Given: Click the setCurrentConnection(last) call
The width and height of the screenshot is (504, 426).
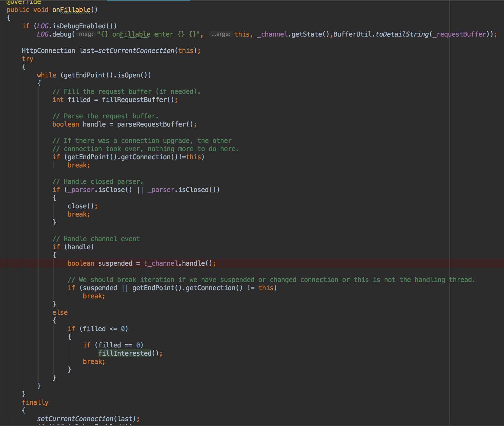Looking at the screenshot, I should coord(87,419).
